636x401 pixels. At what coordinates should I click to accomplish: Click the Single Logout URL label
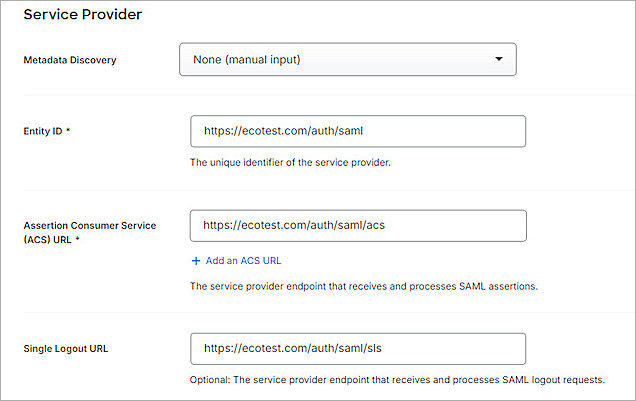[66, 349]
